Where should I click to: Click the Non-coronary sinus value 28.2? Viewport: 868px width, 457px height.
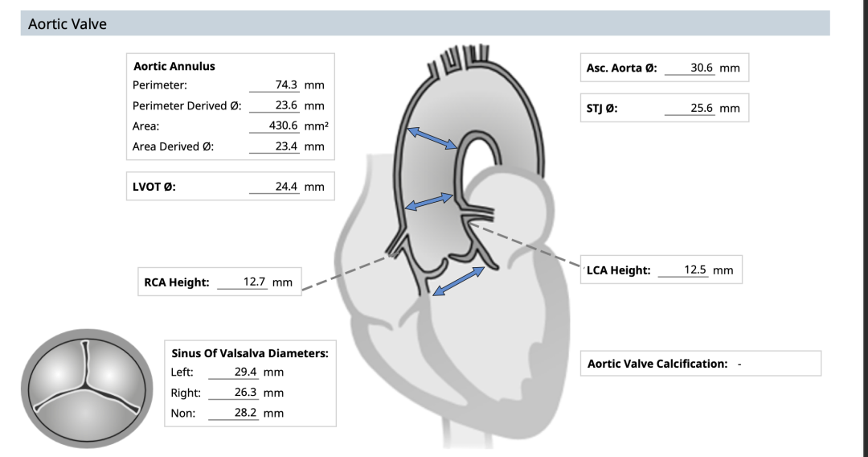pyautogui.click(x=245, y=414)
